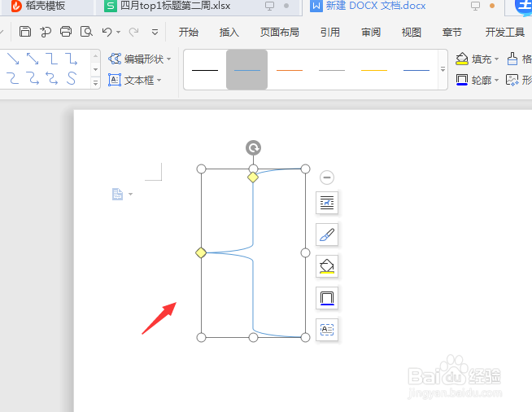532x412 pixels.
Task: Open the 开始 ribbon tab
Action: 188,33
